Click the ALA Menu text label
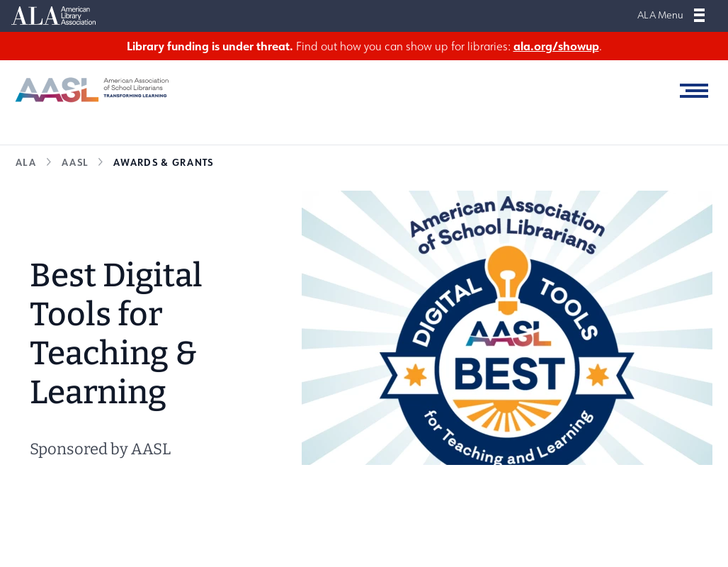Image resolution: width=728 pixels, height=567 pixels. click(659, 16)
